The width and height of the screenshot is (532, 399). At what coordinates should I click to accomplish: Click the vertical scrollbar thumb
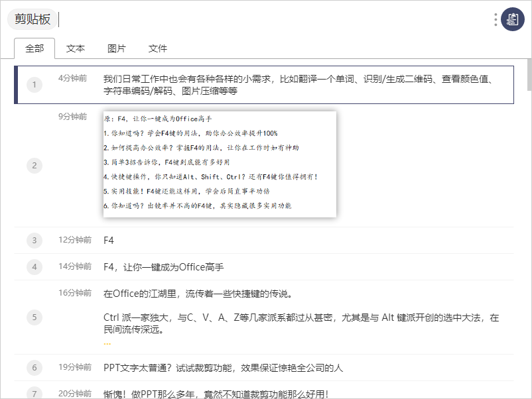click(529, 75)
